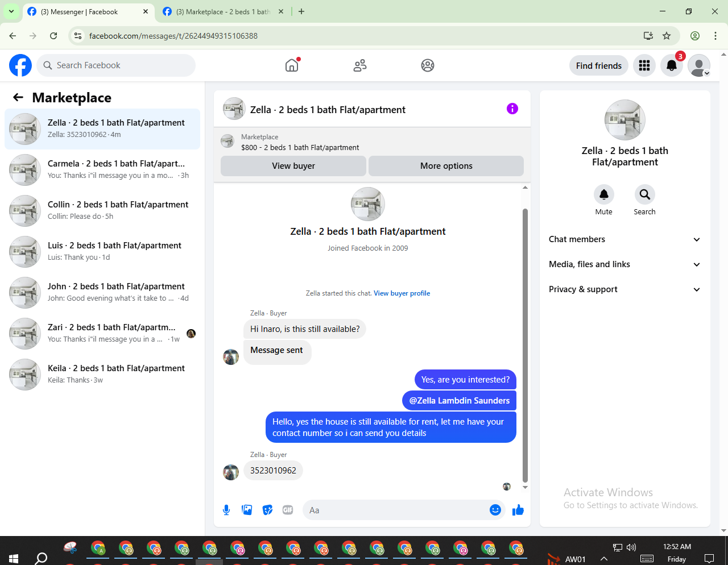Attach a photo or file
728x565 pixels.
pyautogui.click(x=247, y=510)
